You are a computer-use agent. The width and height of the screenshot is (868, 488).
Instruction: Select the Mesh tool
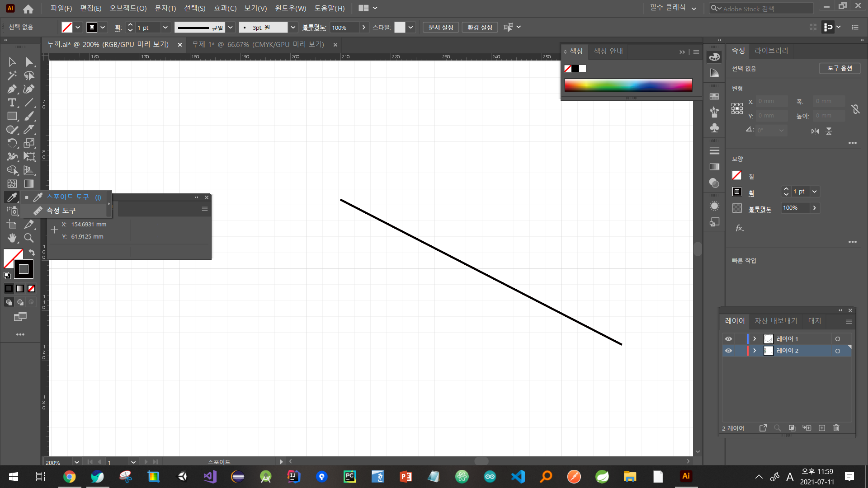(12, 184)
